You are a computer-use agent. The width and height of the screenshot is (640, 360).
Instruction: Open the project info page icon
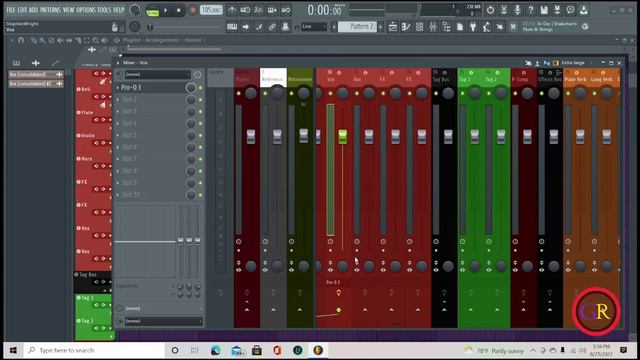click(x=460, y=27)
